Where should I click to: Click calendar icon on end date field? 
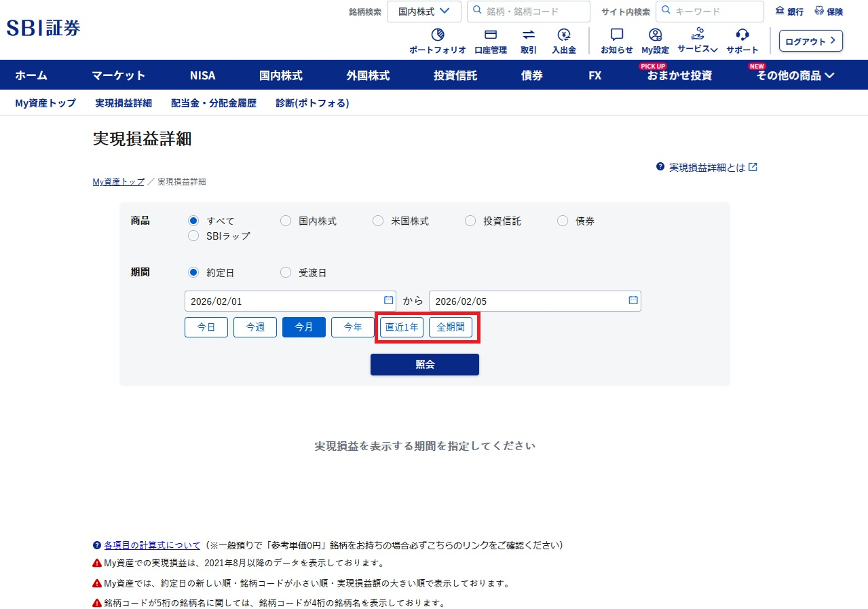point(633,300)
